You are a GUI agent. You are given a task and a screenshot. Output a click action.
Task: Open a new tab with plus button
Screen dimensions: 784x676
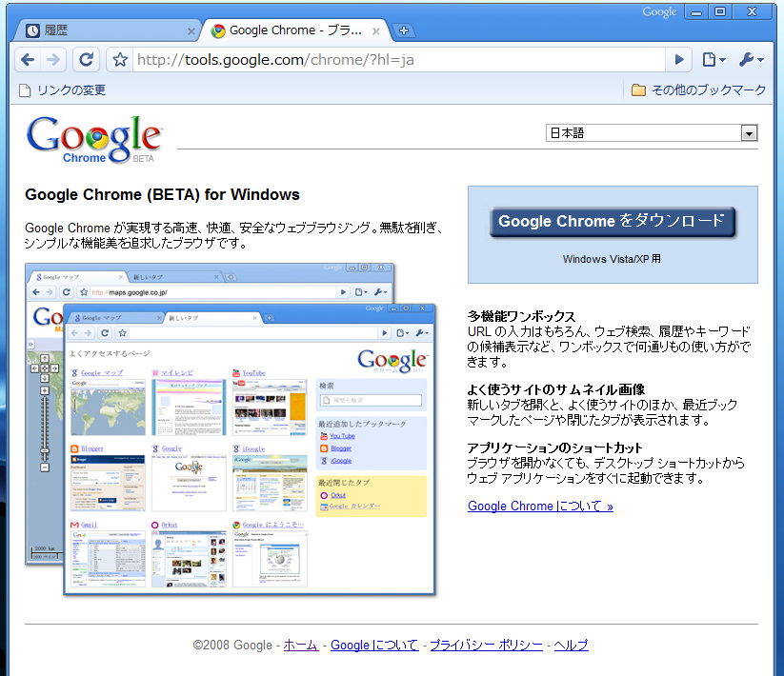404,30
